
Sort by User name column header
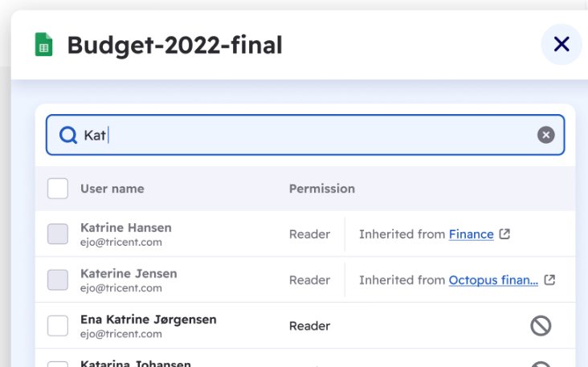click(112, 189)
